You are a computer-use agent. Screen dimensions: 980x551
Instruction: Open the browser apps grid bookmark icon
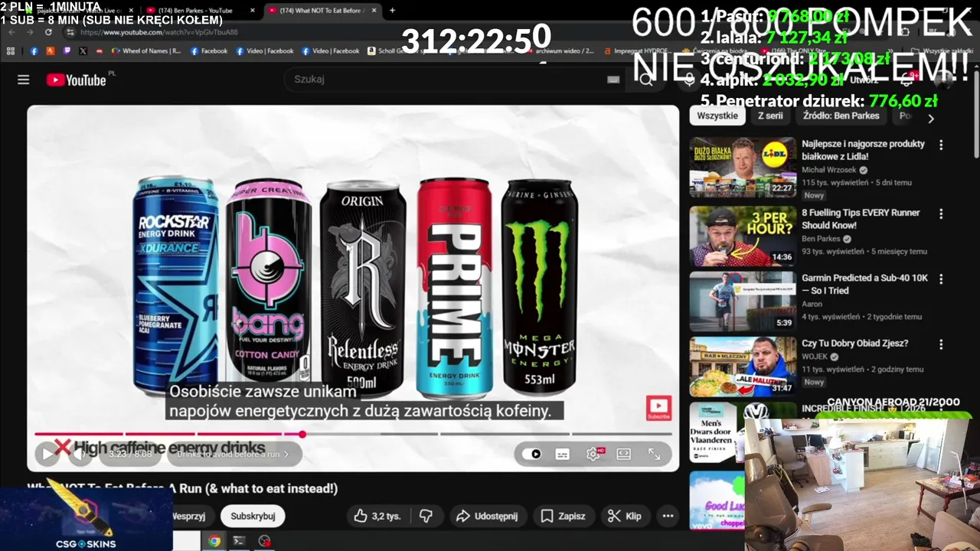(x=11, y=51)
